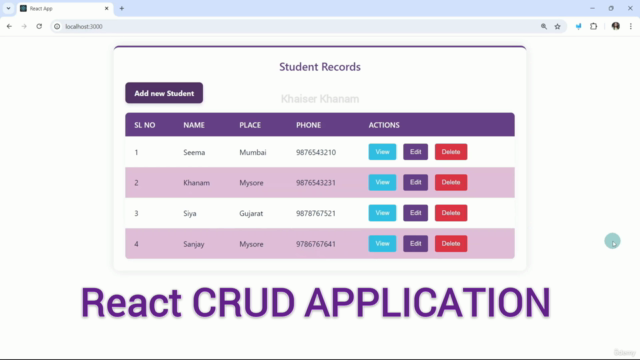This screenshot has width=640, height=360.
Task: Edit Khanam's student record
Action: pos(416,182)
